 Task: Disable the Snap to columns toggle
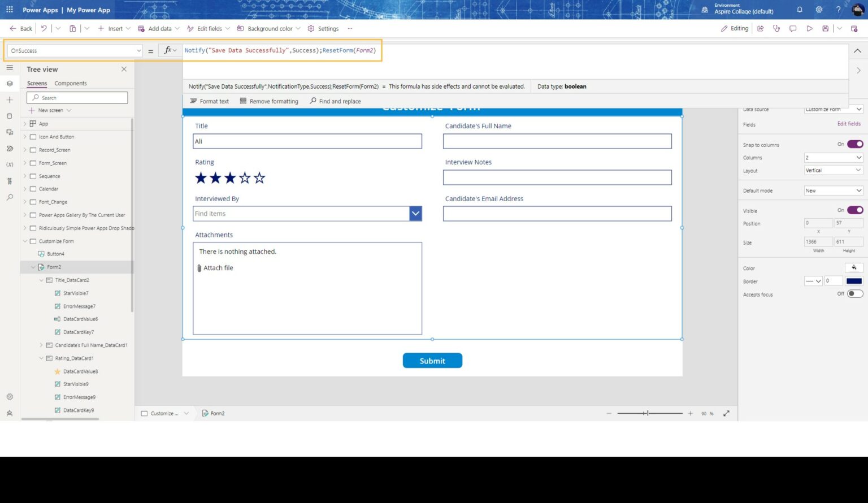click(855, 145)
